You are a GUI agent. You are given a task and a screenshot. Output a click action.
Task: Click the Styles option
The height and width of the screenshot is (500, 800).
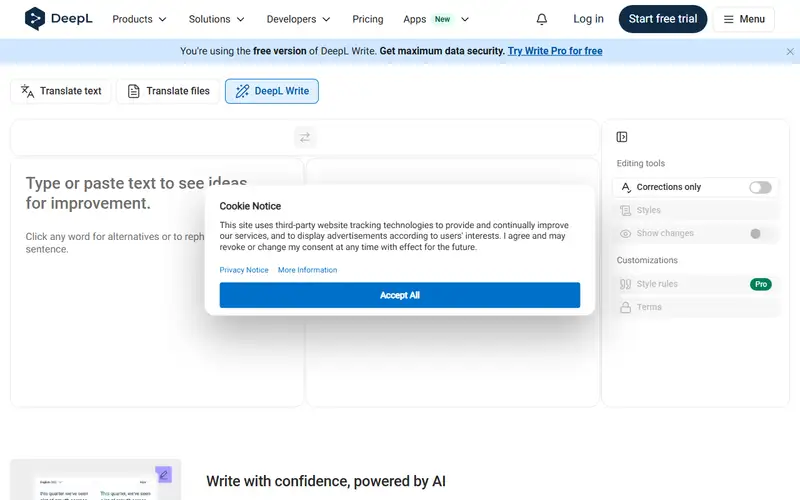coord(696,210)
